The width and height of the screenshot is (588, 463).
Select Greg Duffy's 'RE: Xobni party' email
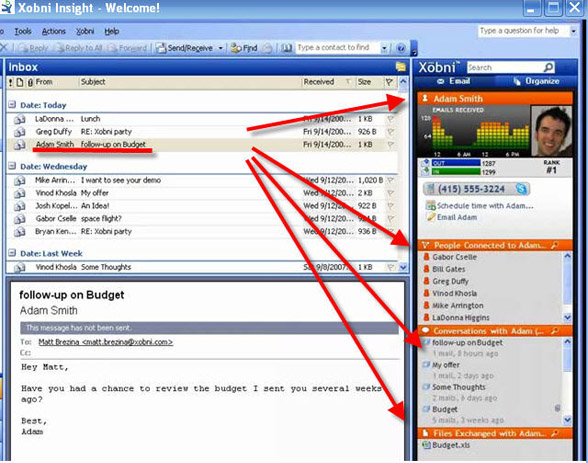[x=202, y=132]
